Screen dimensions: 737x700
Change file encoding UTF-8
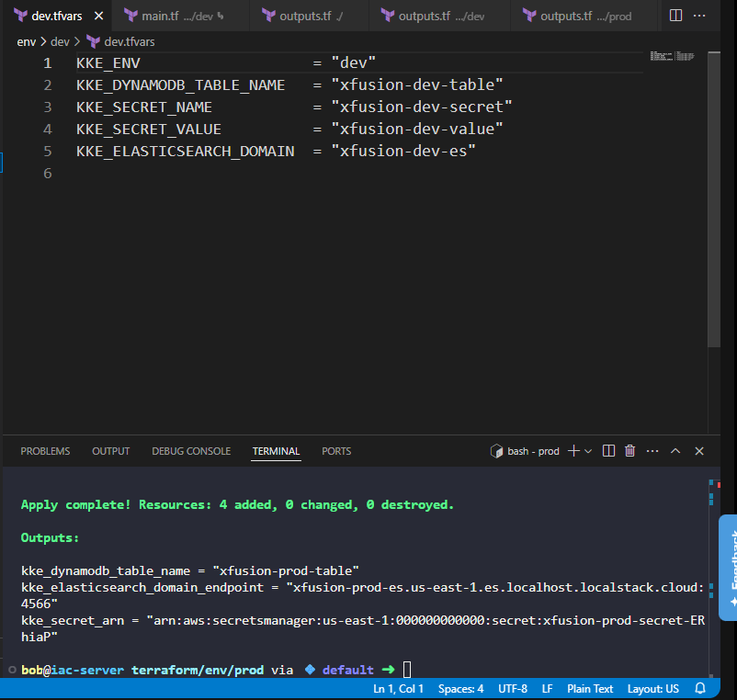click(513, 689)
